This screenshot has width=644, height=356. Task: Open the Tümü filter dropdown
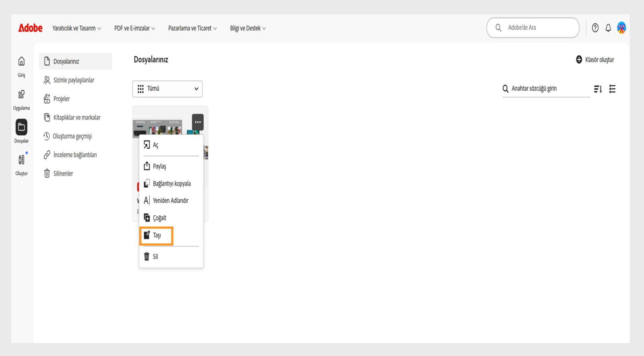[167, 89]
